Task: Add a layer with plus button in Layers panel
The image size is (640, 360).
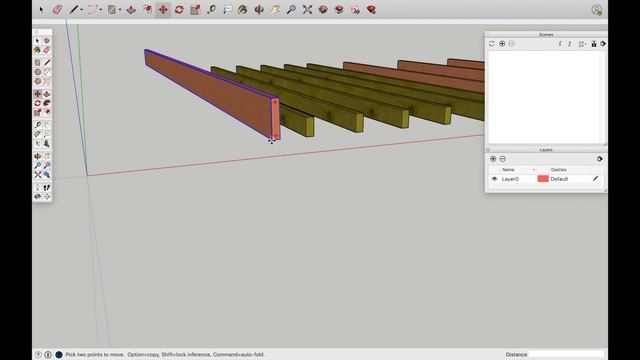Action: point(493,159)
